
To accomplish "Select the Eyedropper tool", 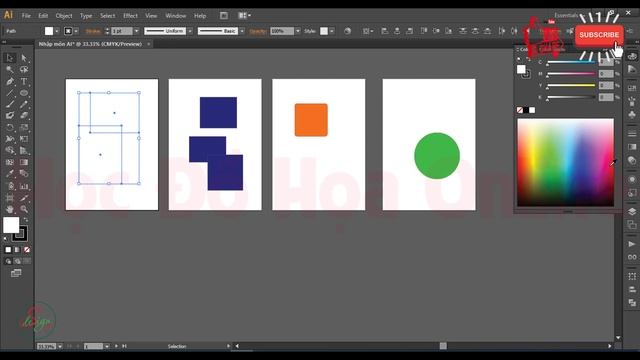I will point(10,174).
